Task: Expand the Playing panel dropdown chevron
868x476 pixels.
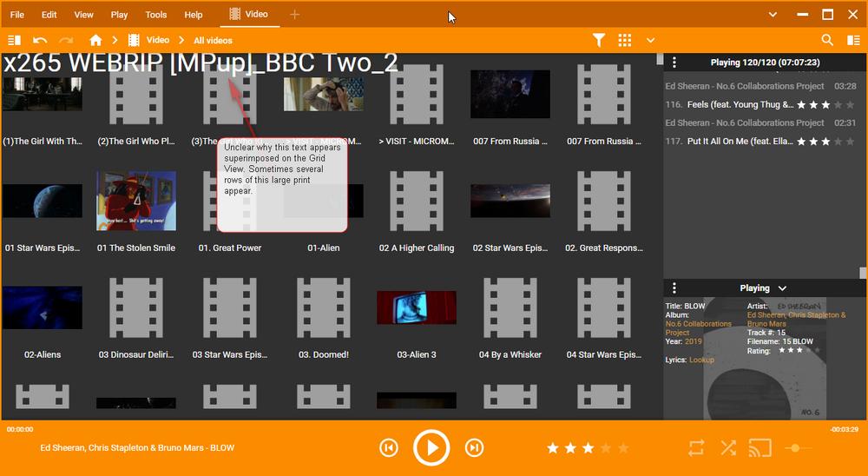Action: click(x=782, y=288)
